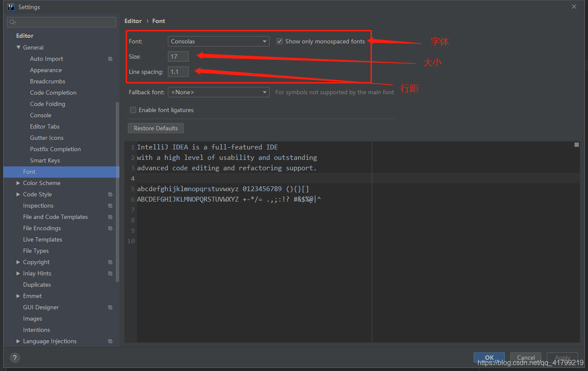The image size is (588, 371).
Task: Focus the settings search box
Action: coord(62,22)
